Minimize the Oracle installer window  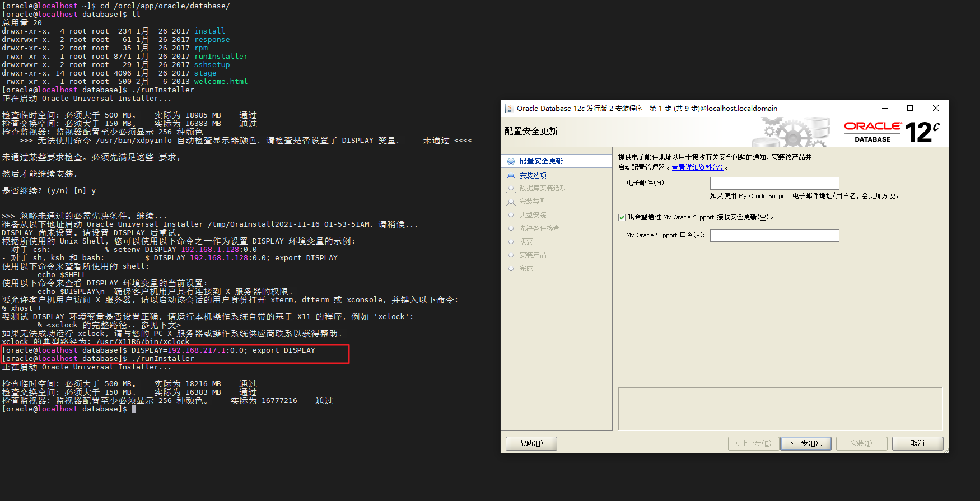(885, 108)
